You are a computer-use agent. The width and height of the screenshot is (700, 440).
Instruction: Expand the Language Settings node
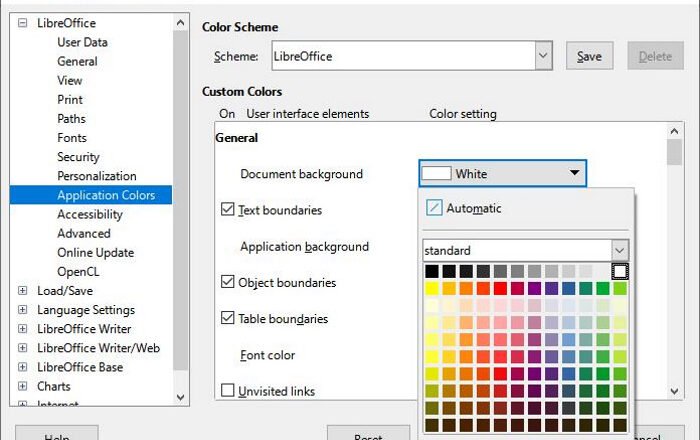point(22,310)
